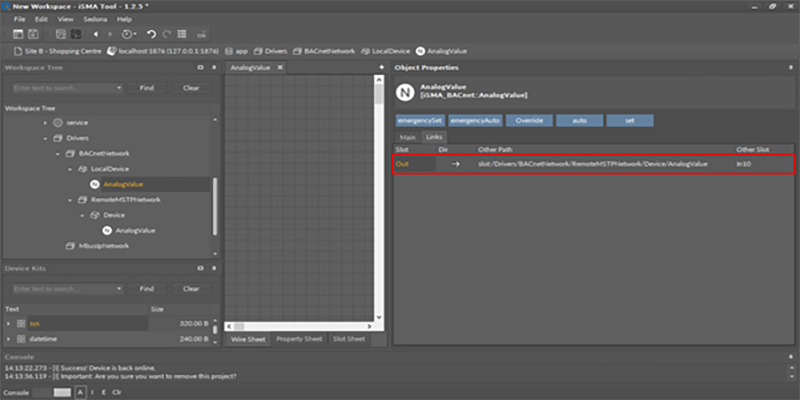The image size is (800, 400).
Task: Collapse the Drivers tree node
Action: pos(45,138)
